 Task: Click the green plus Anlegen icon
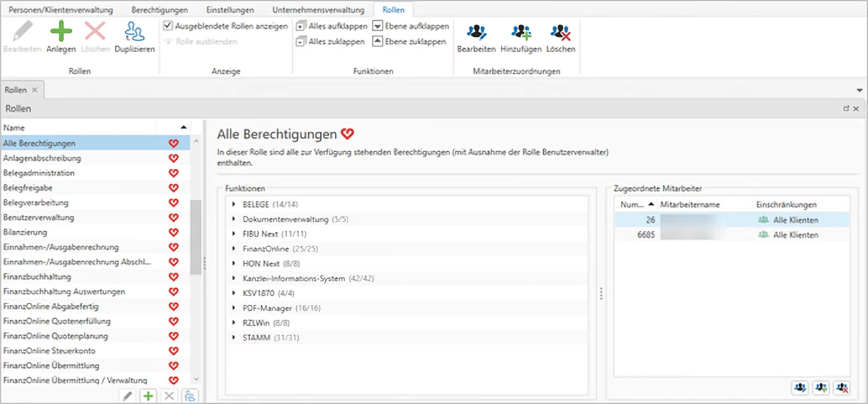pyautogui.click(x=61, y=31)
